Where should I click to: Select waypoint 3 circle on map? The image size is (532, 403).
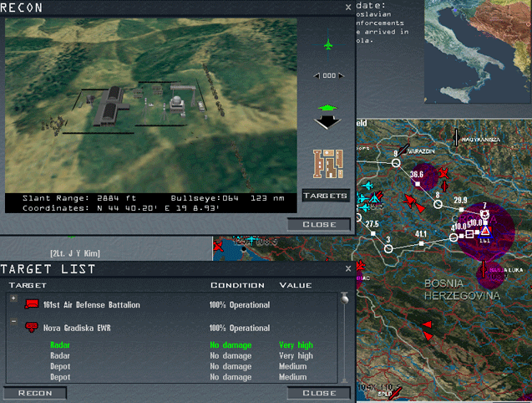(388, 248)
